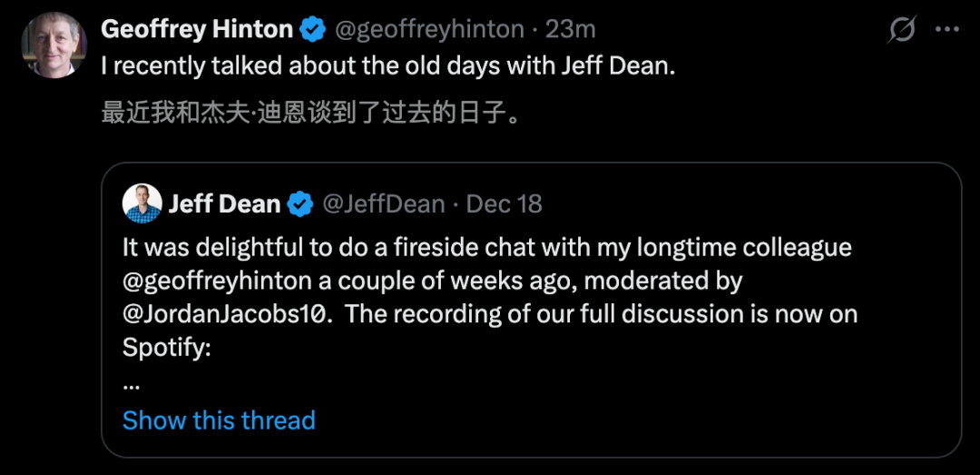Image resolution: width=980 pixels, height=475 pixels.
Task: Open the three-dot more options menu
Action: [x=946, y=29]
